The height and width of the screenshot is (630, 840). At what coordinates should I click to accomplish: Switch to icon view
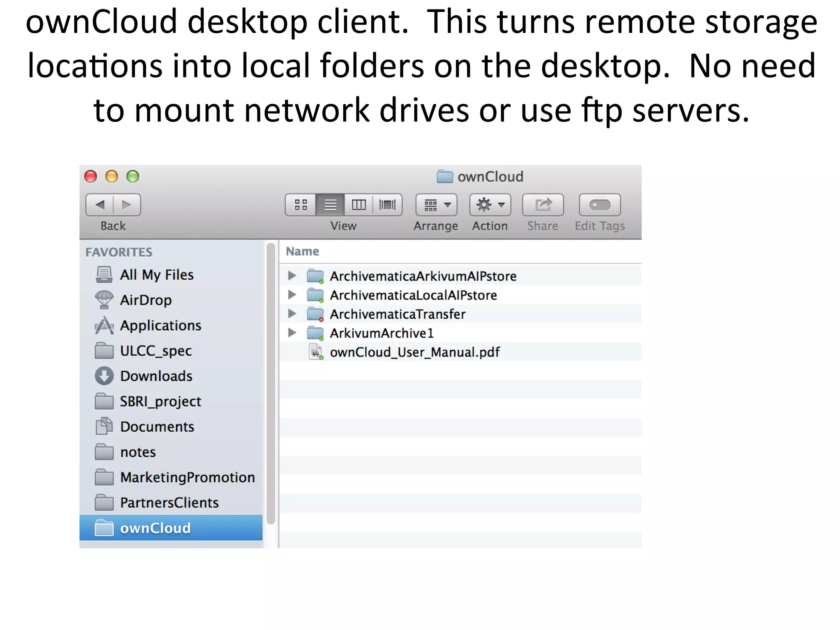301,205
